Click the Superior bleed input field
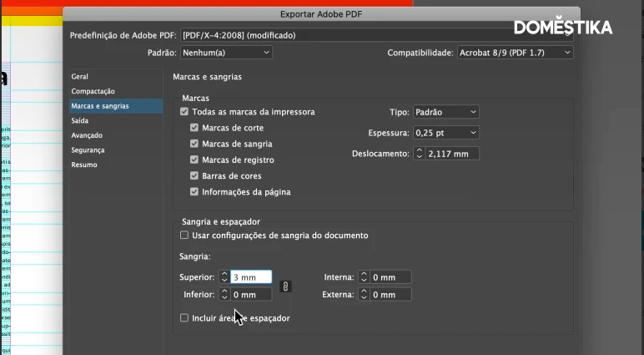The height and width of the screenshot is (355, 644). click(251, 276)
